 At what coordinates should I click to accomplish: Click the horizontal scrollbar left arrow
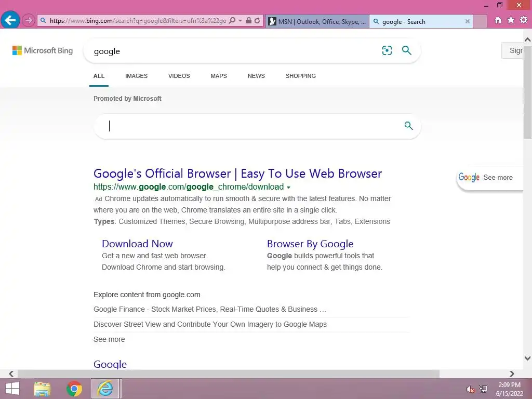(11, 374)
